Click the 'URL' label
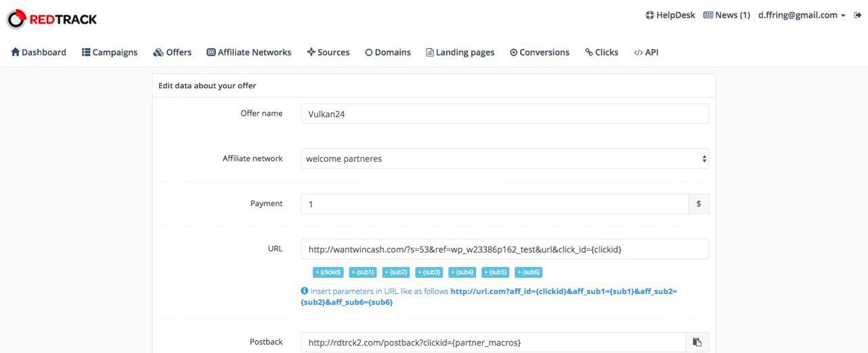868x353 pixels. (275, 249)
